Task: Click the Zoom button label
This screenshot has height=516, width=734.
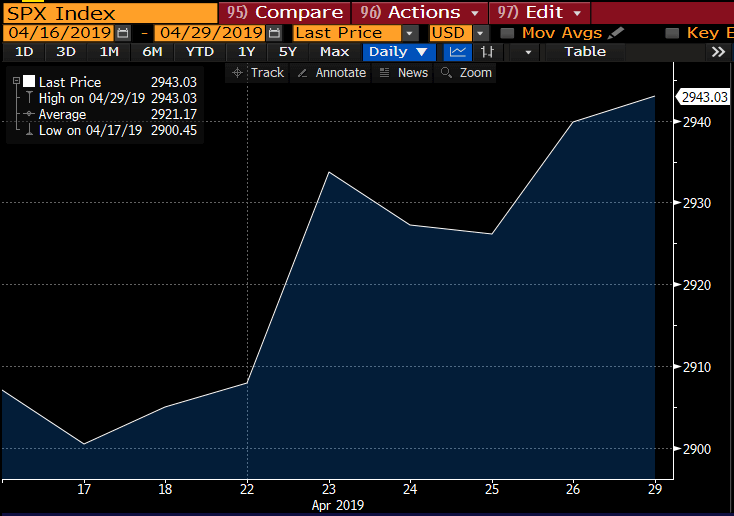Action: pyautogui.click(x=476, y=73)
